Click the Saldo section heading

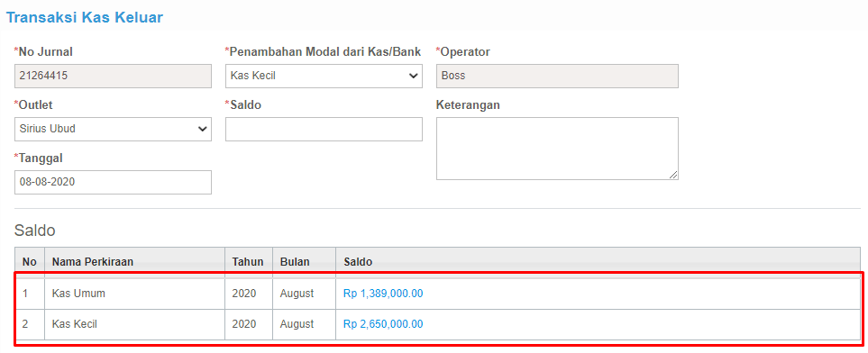tap(35, 231)
